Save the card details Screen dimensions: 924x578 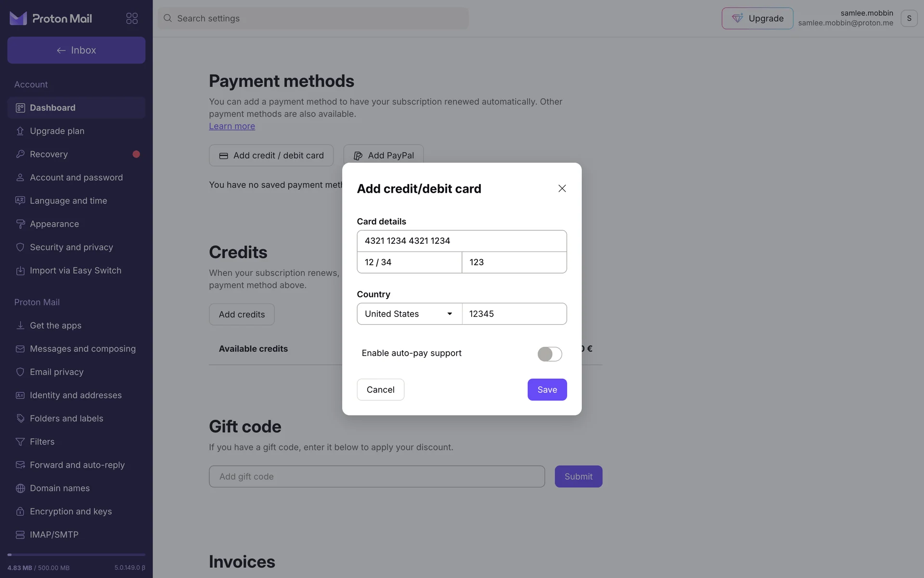click(x=547, y=390)
